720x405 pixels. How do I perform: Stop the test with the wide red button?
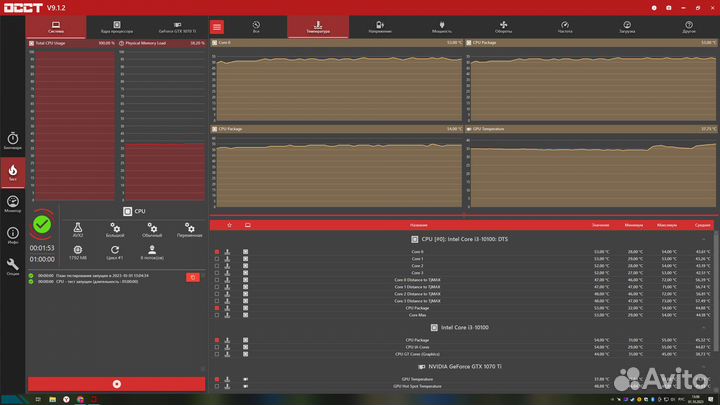point(117,384)
